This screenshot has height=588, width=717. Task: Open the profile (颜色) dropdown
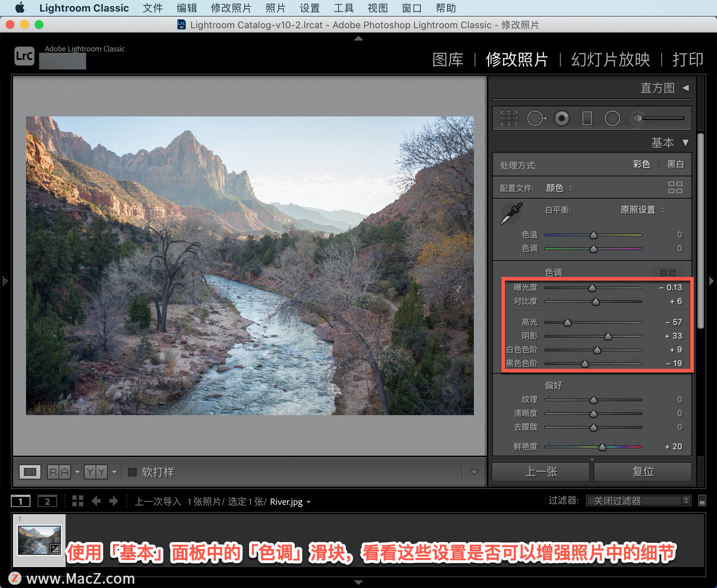(x=559, y=188)
